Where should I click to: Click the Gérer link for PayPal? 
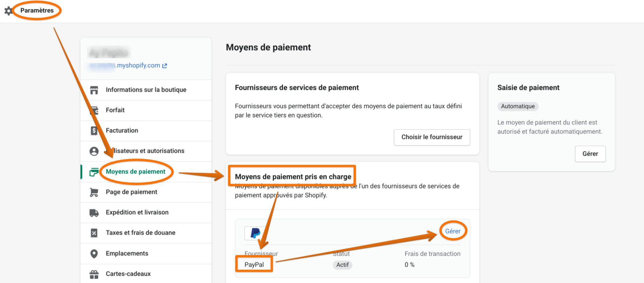(x=453, y=231)
